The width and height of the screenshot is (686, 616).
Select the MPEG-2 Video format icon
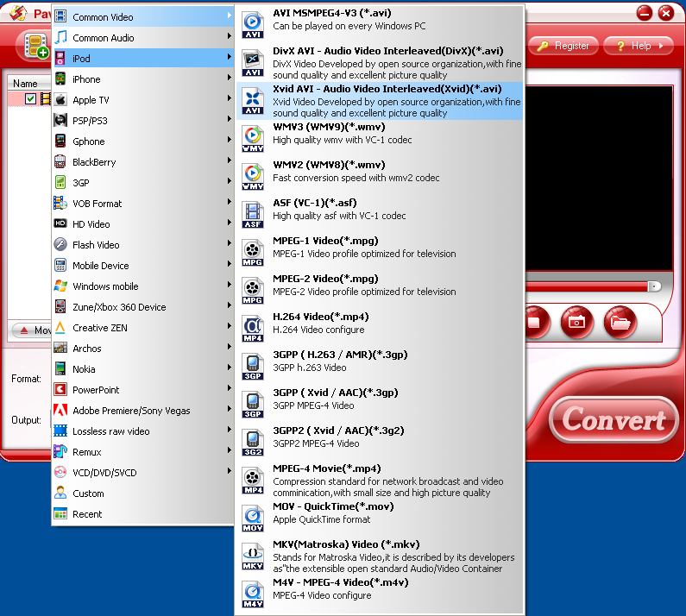[253, 291]
